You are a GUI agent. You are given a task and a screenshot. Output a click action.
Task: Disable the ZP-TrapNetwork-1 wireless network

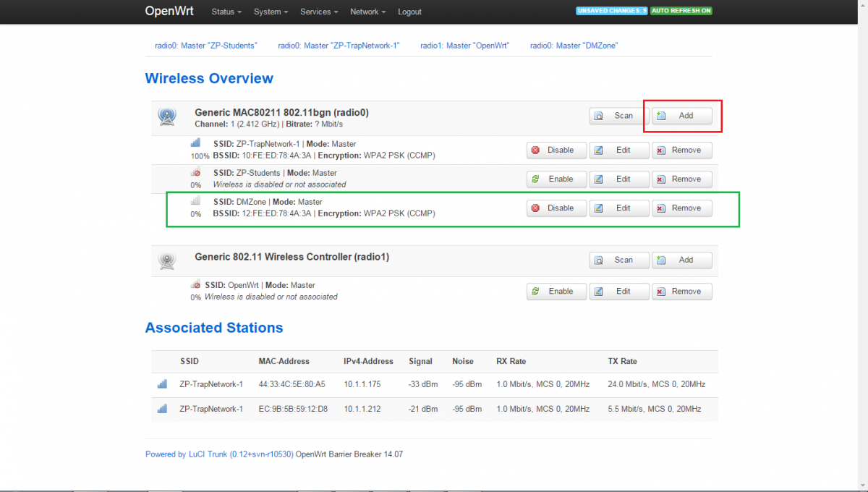pos(554,150)
